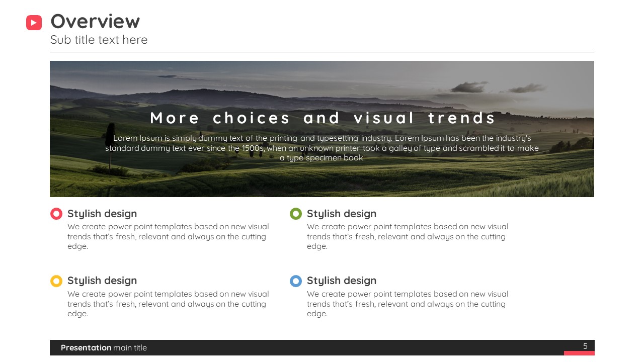Select 'Stylish design' heading next to yellow bullet

coord(102,281)
